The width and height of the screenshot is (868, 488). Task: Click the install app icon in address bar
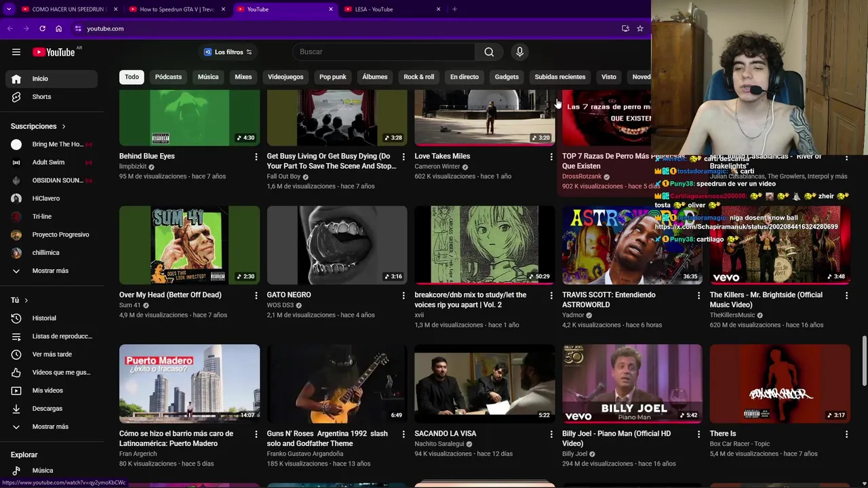(x=625, y=28)
